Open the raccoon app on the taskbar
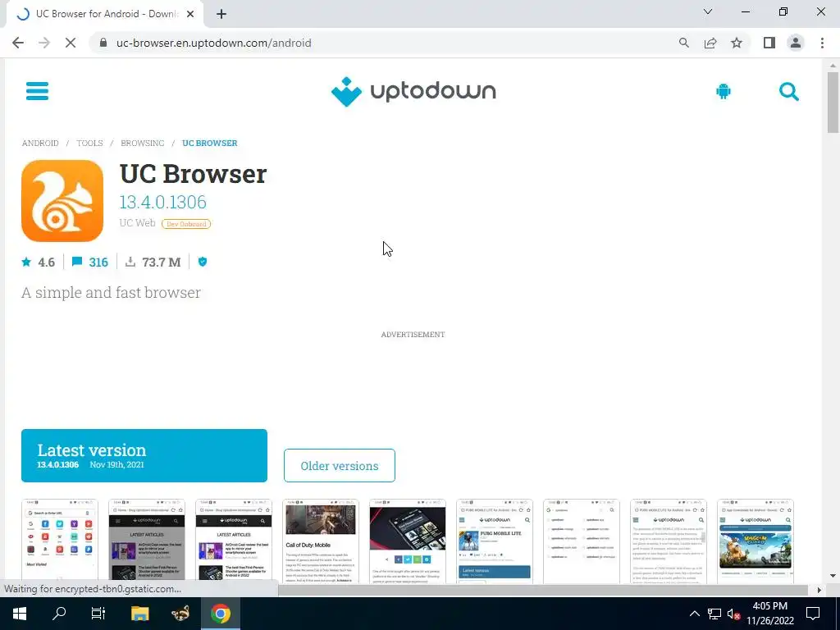 180,614
